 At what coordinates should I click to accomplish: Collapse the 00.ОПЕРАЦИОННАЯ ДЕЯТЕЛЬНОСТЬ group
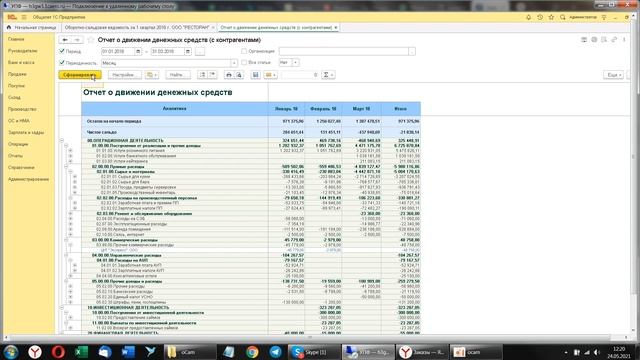[62, 140]
